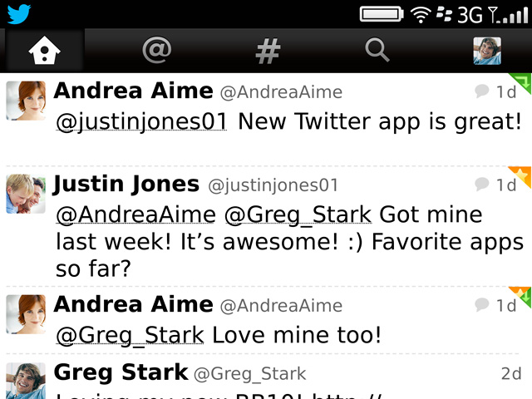The width and height of the screenshot is (532, 399).
Task: Click the 3G signal strength indicator
Action: coord(493,15)
